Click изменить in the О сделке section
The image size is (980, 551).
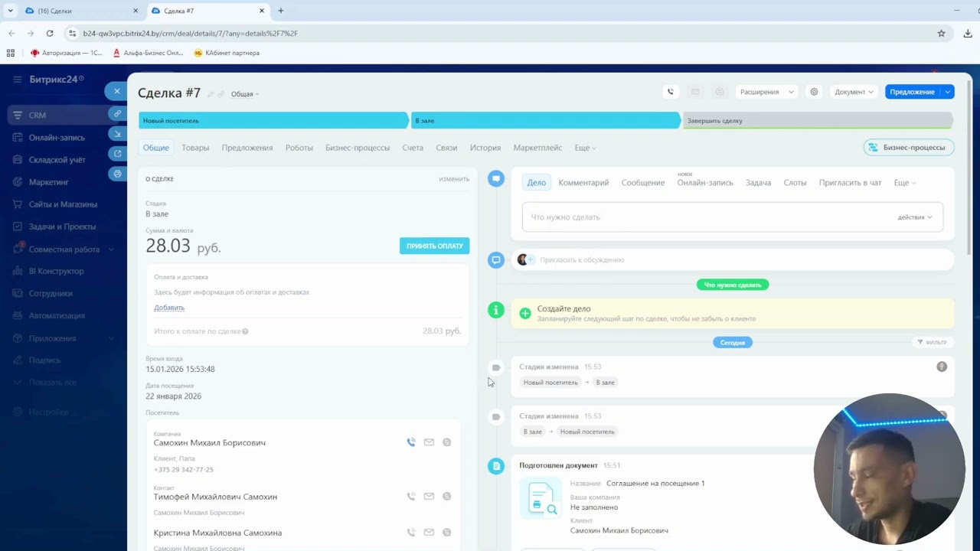coord(454,179)
